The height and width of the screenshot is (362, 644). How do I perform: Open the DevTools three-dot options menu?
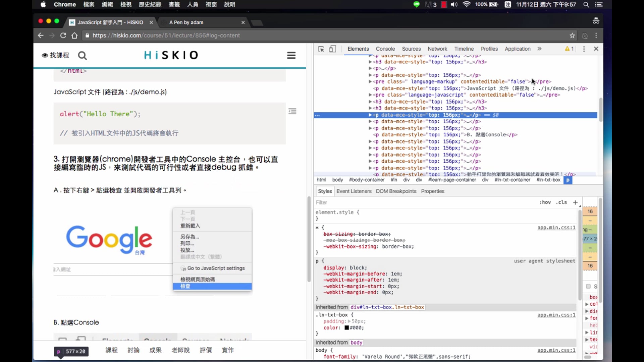pos(584,49)
